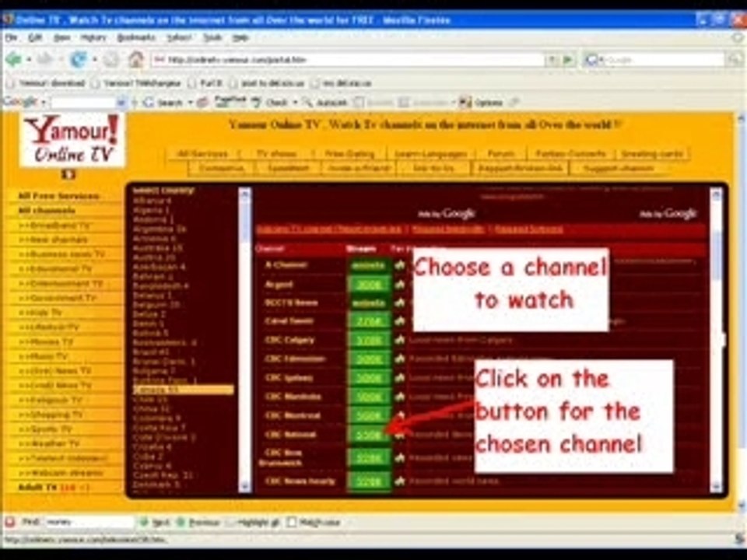The height and width of the screenshot is (560, 747).
Task: Open the Google toolbar search field dropdown
Action: (x=121, y=102)
